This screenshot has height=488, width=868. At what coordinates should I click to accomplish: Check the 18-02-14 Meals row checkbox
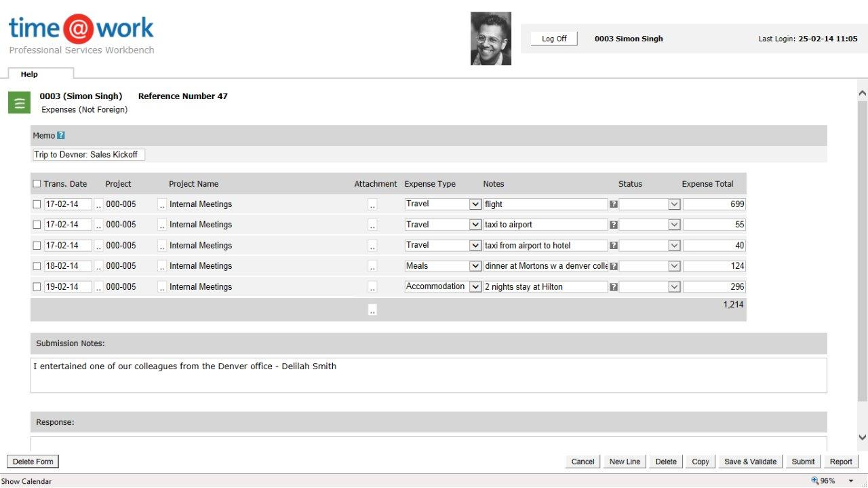click(x=37, y=266)
